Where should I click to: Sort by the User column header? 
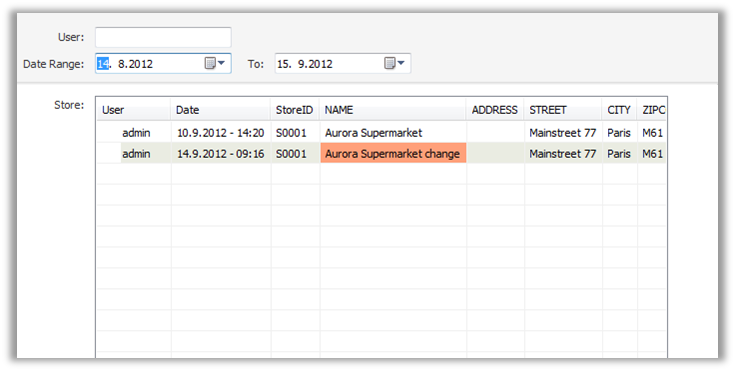point(134,110)
